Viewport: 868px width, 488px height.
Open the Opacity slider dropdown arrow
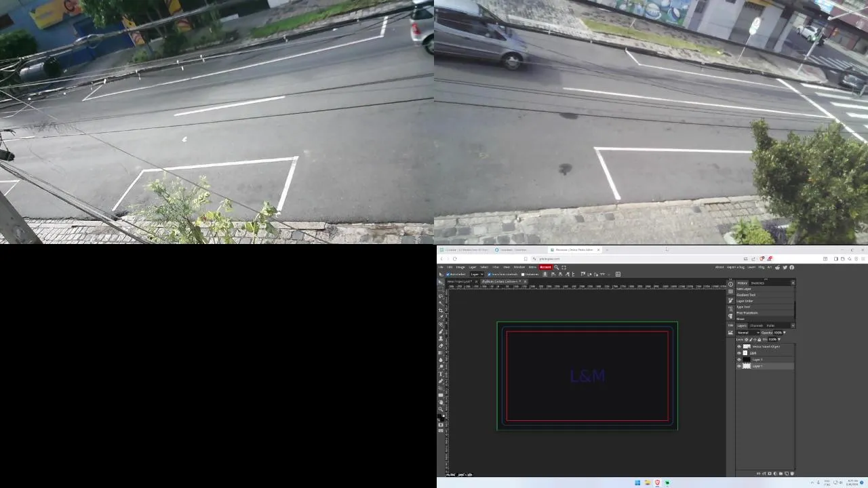coord(785,333)
